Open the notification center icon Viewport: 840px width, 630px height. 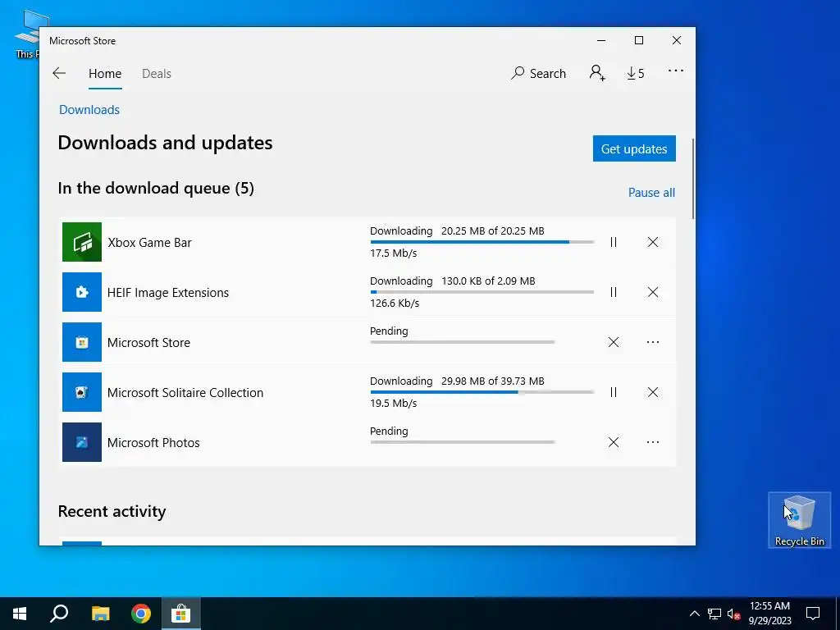[813, 614]
